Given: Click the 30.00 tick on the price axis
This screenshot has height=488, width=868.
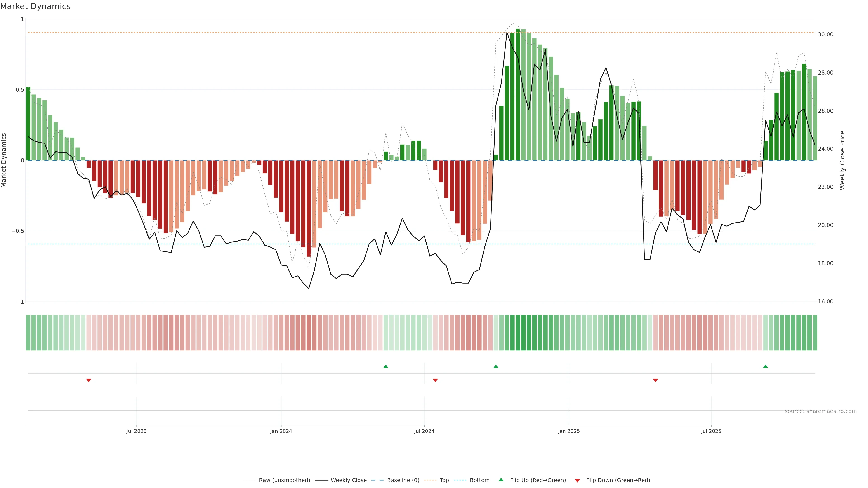Looking at the screenshot, I should (x=826, y=34).
